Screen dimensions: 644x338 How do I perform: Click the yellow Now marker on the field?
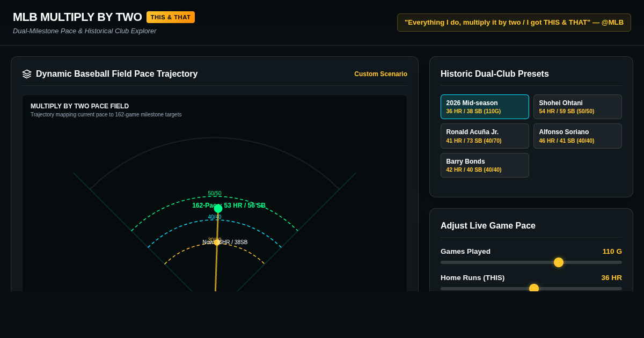(217, 243)
